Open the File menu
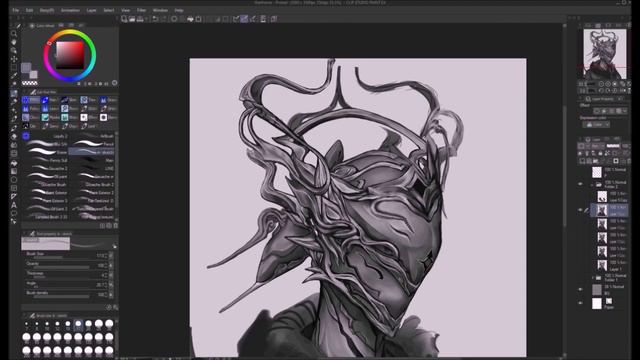The width and height of the screenshot is (640, 360). click(x=16, y=10)
